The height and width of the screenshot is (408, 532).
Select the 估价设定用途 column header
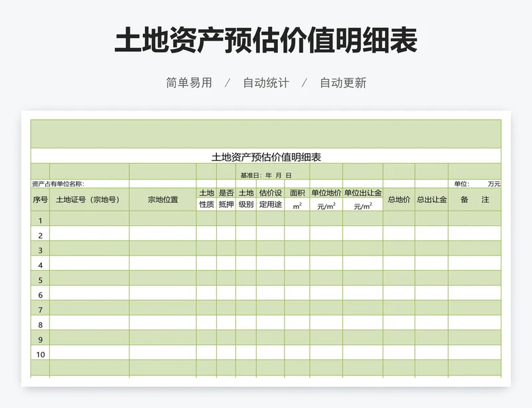[x=271, y=199]
